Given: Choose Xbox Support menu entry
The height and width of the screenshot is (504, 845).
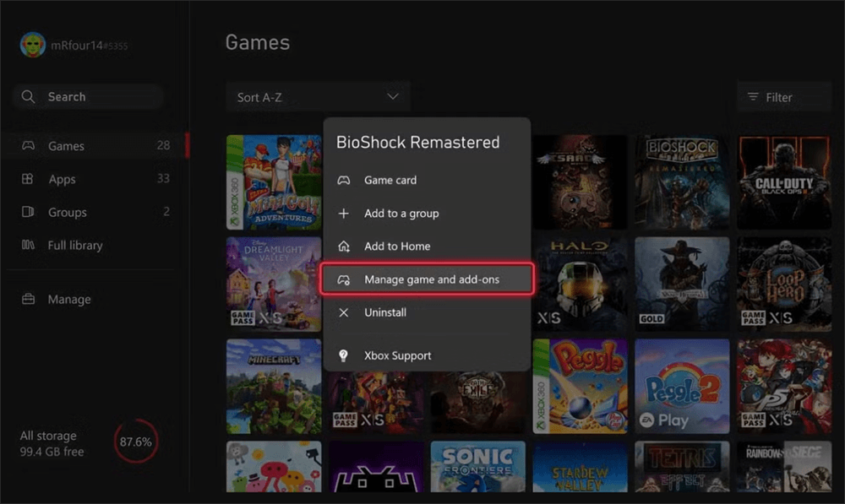Looking at the screenshot, I should coord(427,355).
